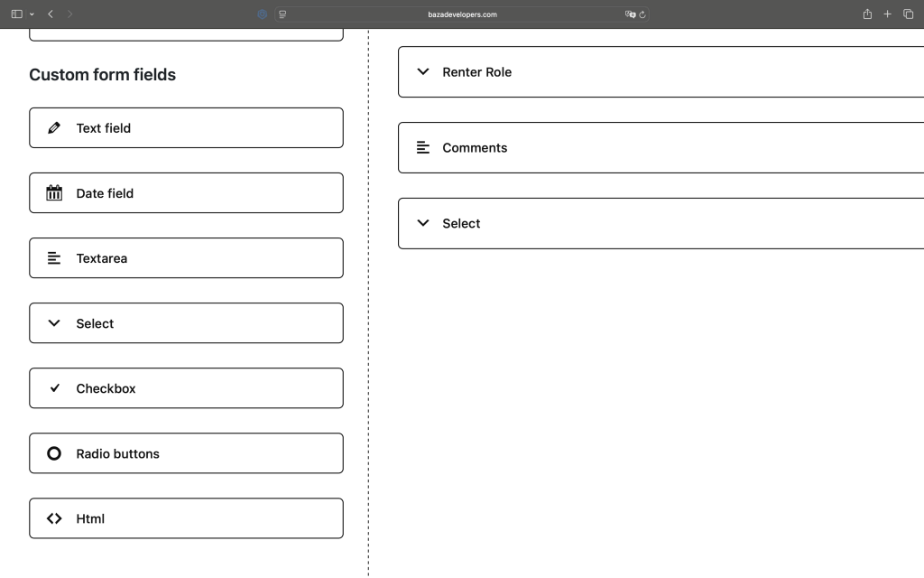Add a Text field to the form
924x578 pixels.
point(186,128)
